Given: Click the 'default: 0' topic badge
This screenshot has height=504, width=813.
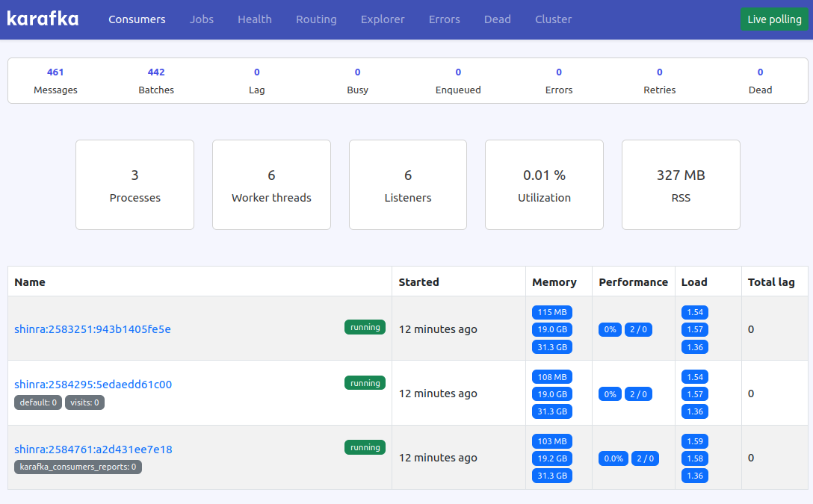Looking at the screenshot, I should coord(38,402).
